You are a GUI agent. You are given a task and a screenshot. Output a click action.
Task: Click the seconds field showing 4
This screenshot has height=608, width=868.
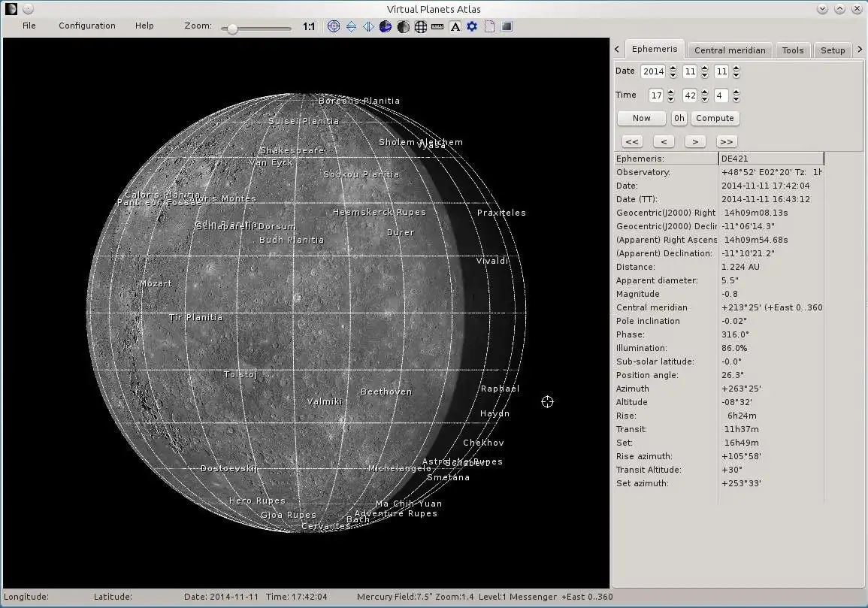pos(721,95)
